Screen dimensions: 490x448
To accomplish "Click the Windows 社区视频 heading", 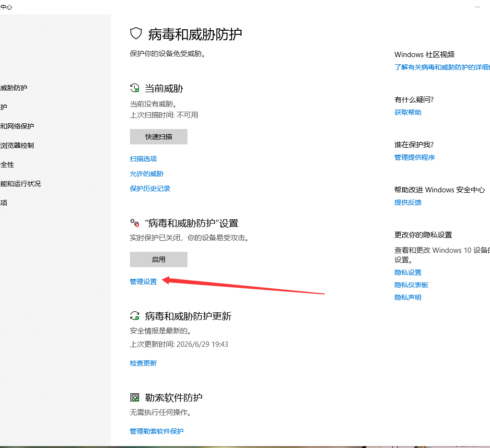I will [424, 55].
